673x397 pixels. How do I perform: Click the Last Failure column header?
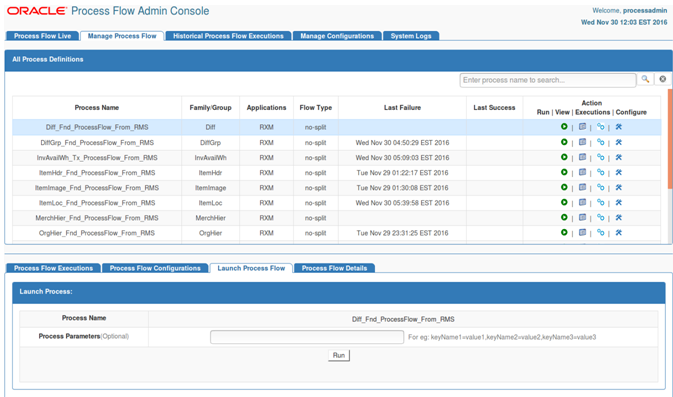click(402, 108)
